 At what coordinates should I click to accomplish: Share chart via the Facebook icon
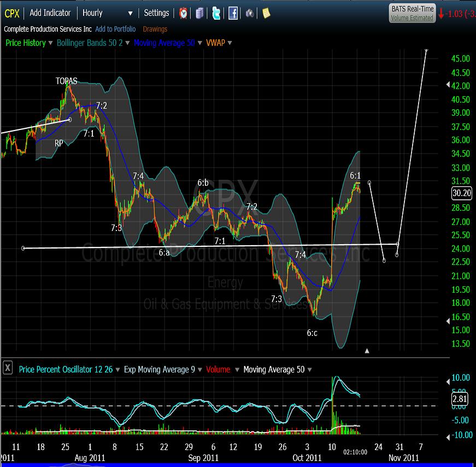(233, 13)
